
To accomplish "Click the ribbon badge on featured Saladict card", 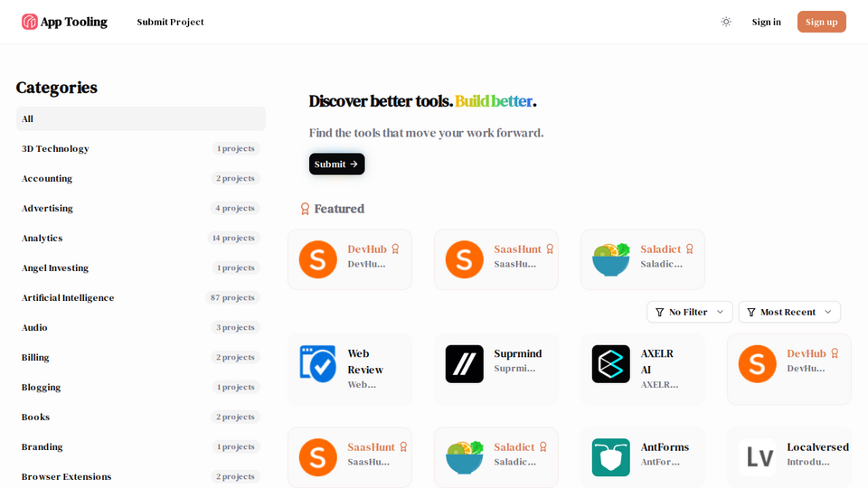I will (690, 249).
